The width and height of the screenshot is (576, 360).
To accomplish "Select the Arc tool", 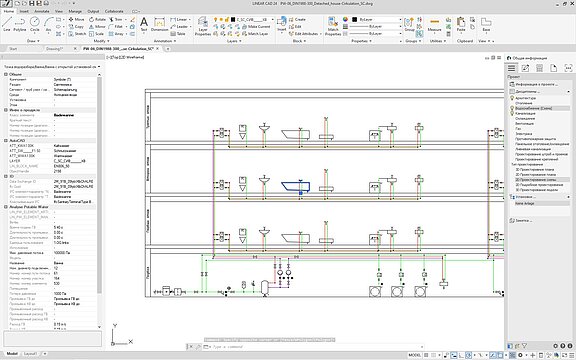I will click(x=48, y=24).
